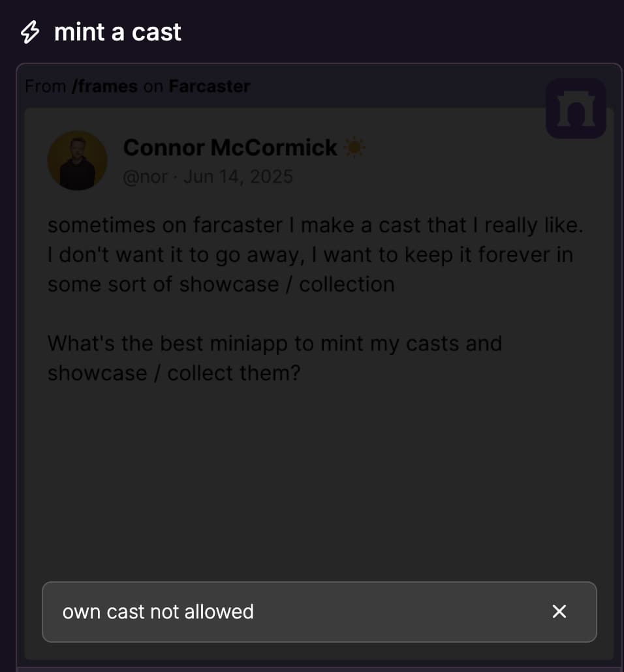Click the word "From" in embed header

coord(46,86)
